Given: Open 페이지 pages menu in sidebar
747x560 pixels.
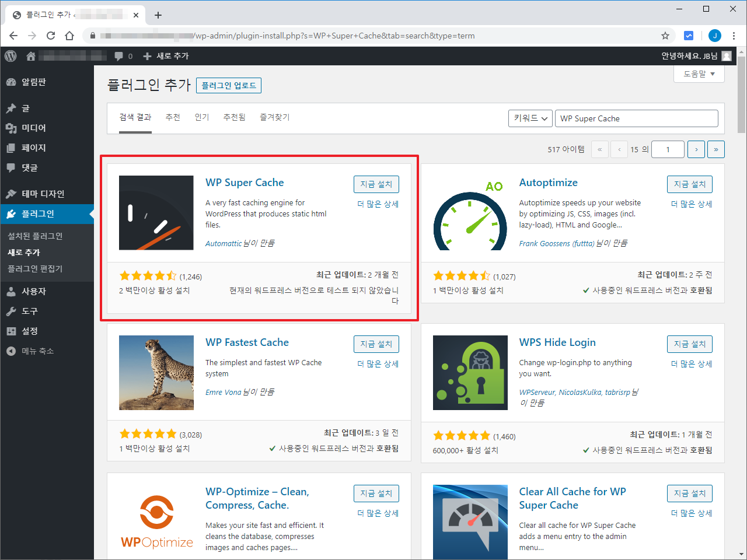Looking at the screenshot, I should point(47,148).
